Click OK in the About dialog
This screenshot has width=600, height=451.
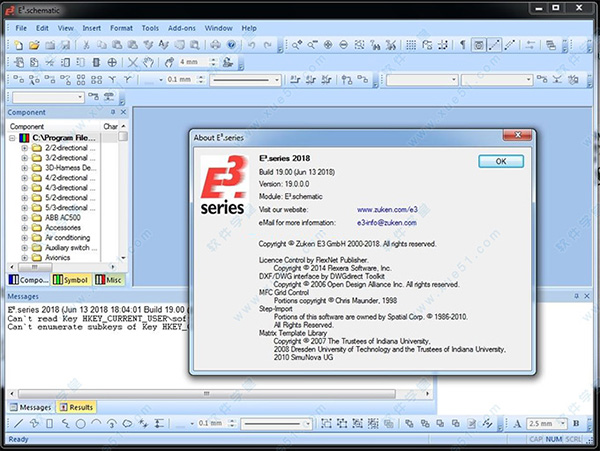[501, 161]
